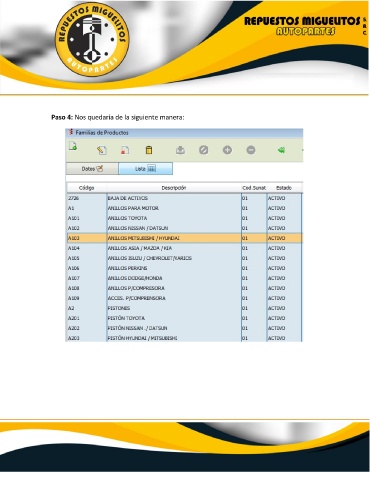Select the highlighted A103 row
This screenshot has height=480, width=370.
coord(184,238)
